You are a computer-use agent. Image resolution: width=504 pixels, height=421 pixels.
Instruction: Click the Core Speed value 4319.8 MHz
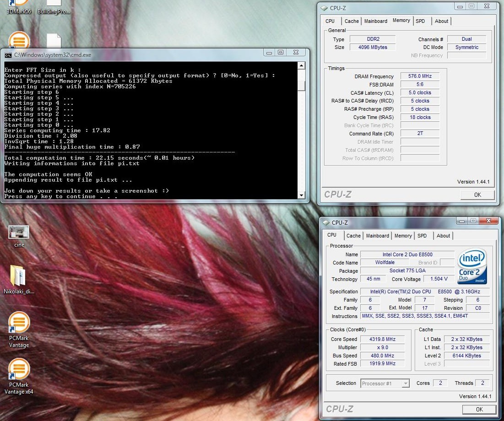pyautogui.click(x=382, y=339)
